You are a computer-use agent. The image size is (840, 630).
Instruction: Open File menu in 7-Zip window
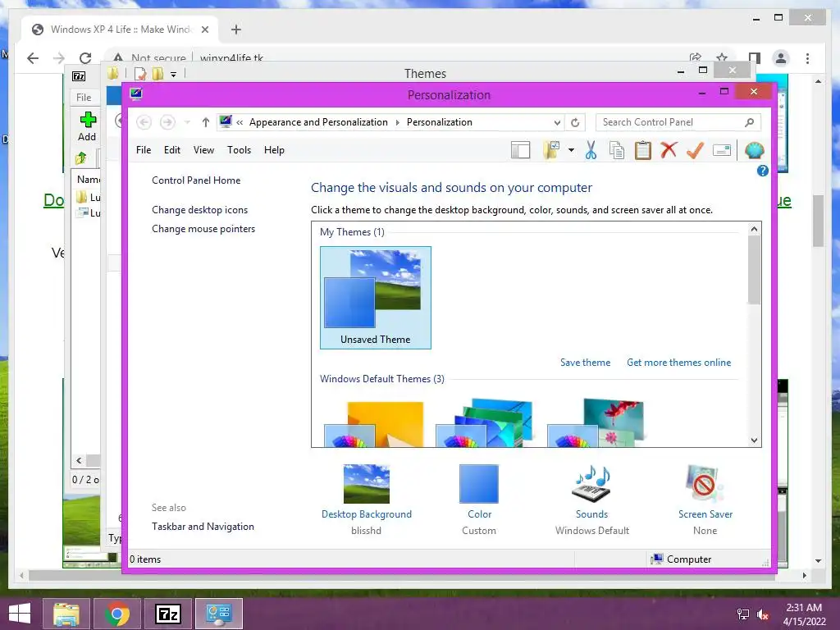pyautogui.click(x=84, y=98)
